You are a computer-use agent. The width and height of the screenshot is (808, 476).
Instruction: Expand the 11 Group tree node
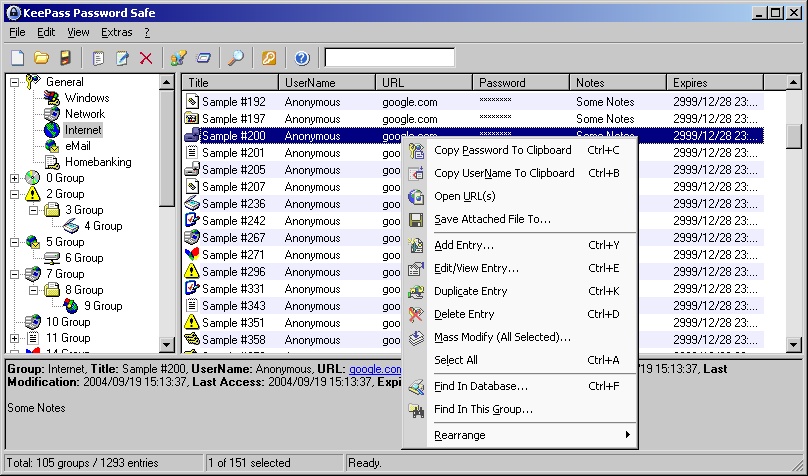tap(14, 338)
